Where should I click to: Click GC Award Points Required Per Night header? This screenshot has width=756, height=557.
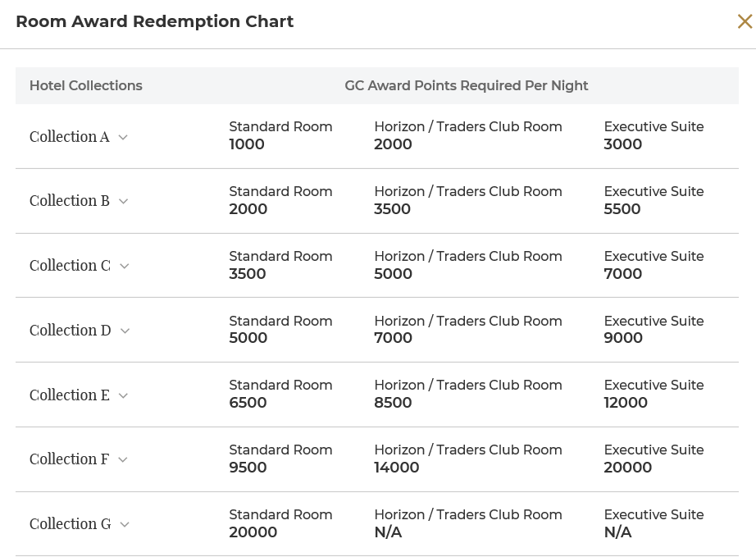point(467,85)
